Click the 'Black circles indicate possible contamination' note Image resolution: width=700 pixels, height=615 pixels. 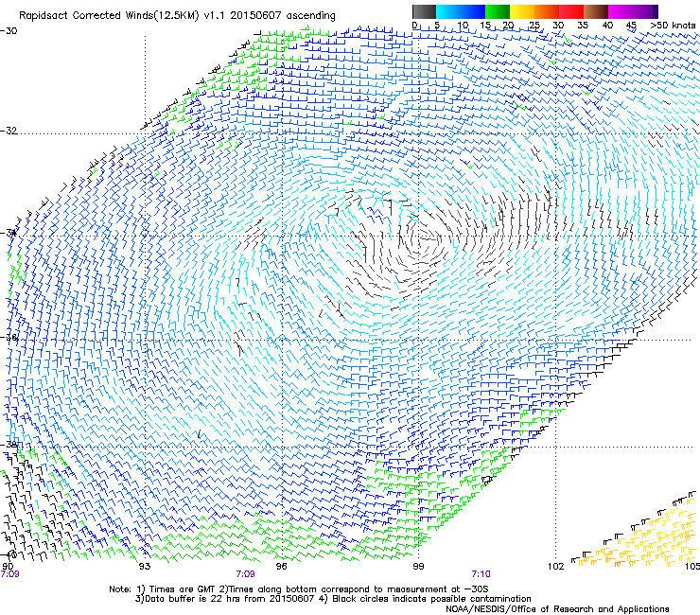pos(426,599)
